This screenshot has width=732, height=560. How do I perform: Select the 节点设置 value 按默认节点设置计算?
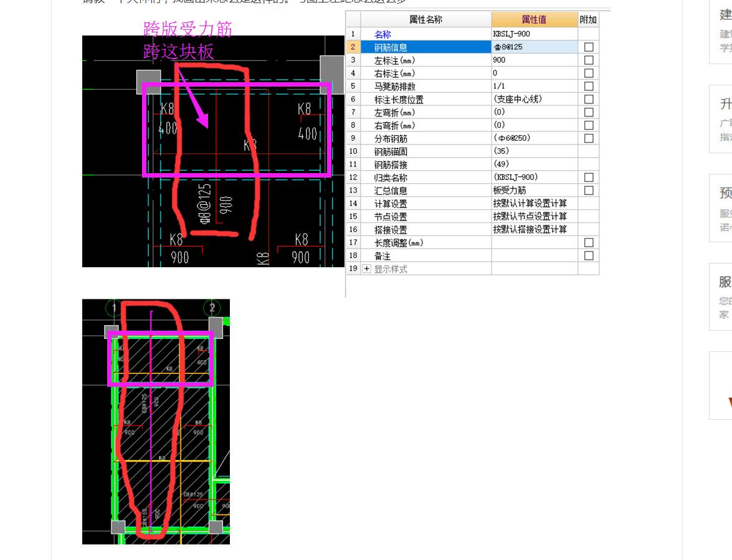pos(530,217)
